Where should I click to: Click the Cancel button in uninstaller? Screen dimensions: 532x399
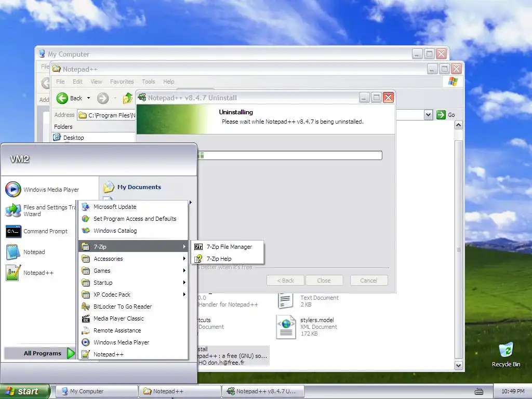tap(368, 281)
